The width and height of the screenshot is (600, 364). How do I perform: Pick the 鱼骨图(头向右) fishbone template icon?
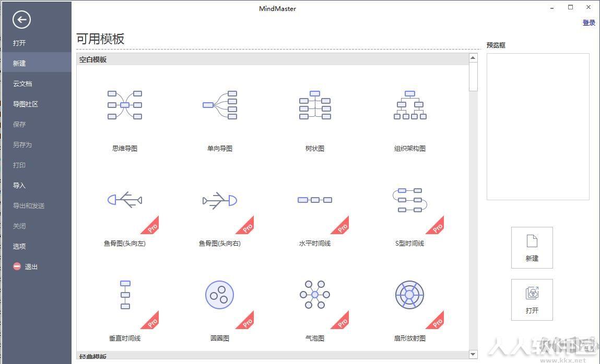point(220,200)
